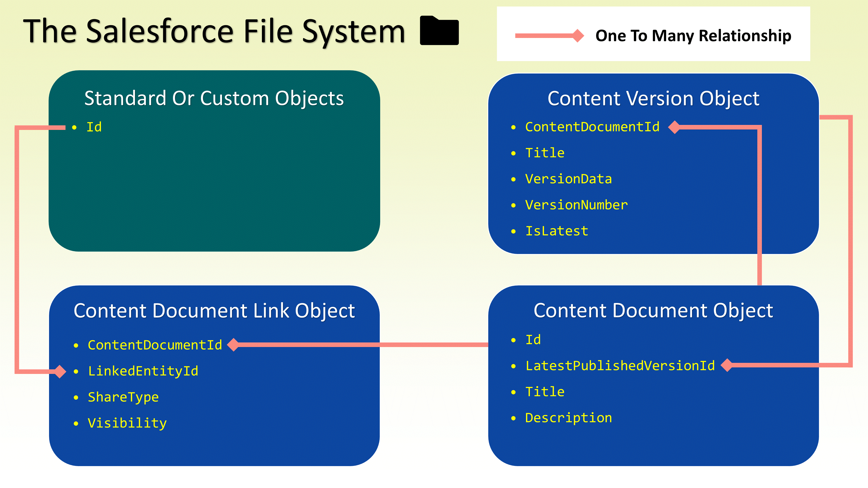This screenshot has height=488, width=868.
Task: Click the IsLatest field
Action: click(x=557, y=231)
